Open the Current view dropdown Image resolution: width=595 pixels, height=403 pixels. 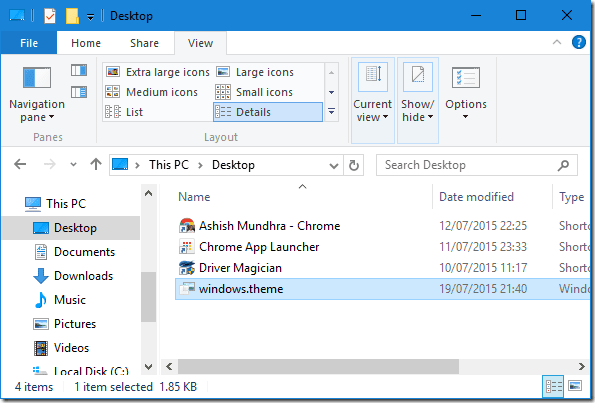pos(373,101)
